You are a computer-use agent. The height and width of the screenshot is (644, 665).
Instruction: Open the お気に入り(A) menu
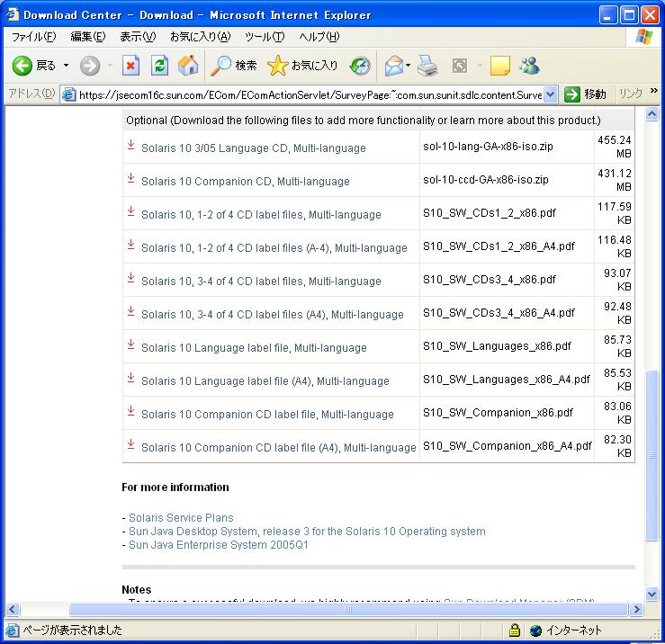click(x=200, y=37)
